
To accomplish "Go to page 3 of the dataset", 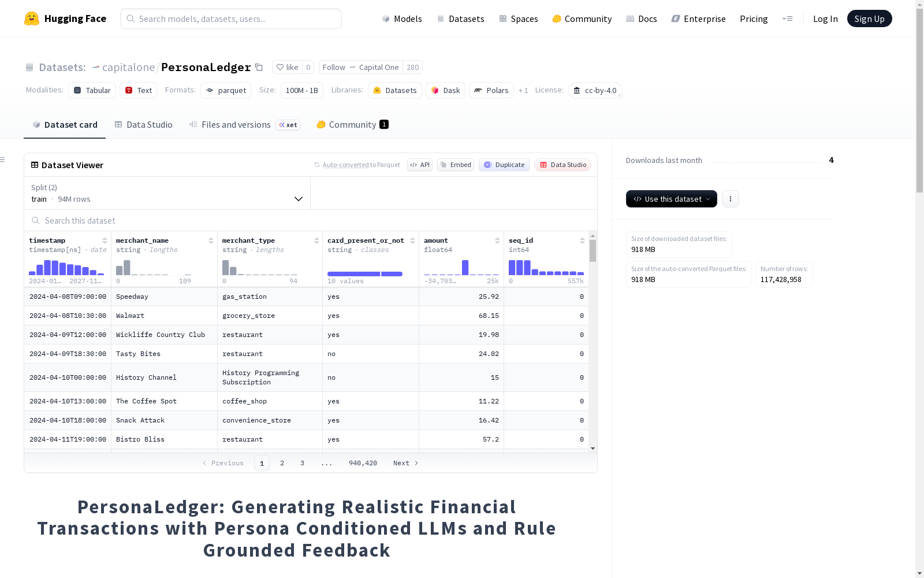I will 302,463.
